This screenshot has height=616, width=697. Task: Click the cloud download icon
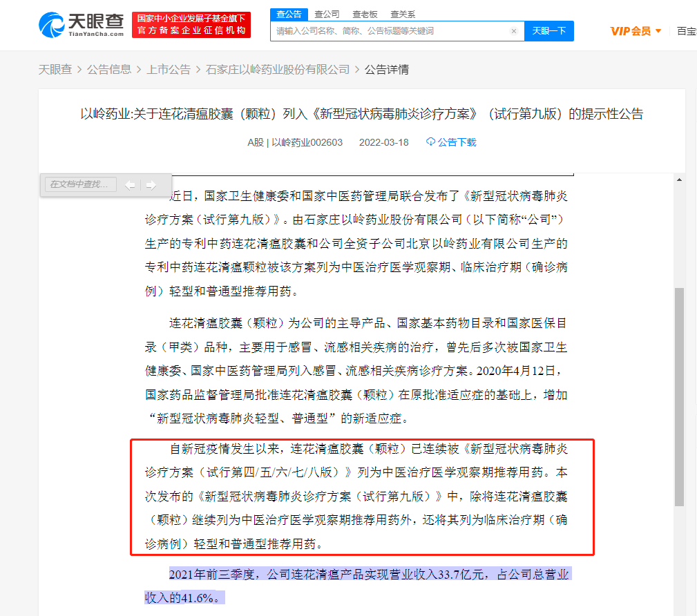pos(430,142)
